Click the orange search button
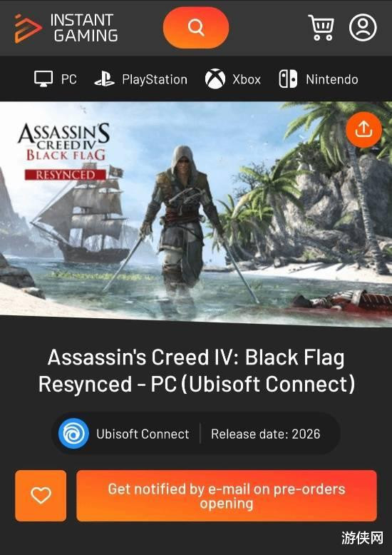Screen dimensions: 392x555 point(196,27)
